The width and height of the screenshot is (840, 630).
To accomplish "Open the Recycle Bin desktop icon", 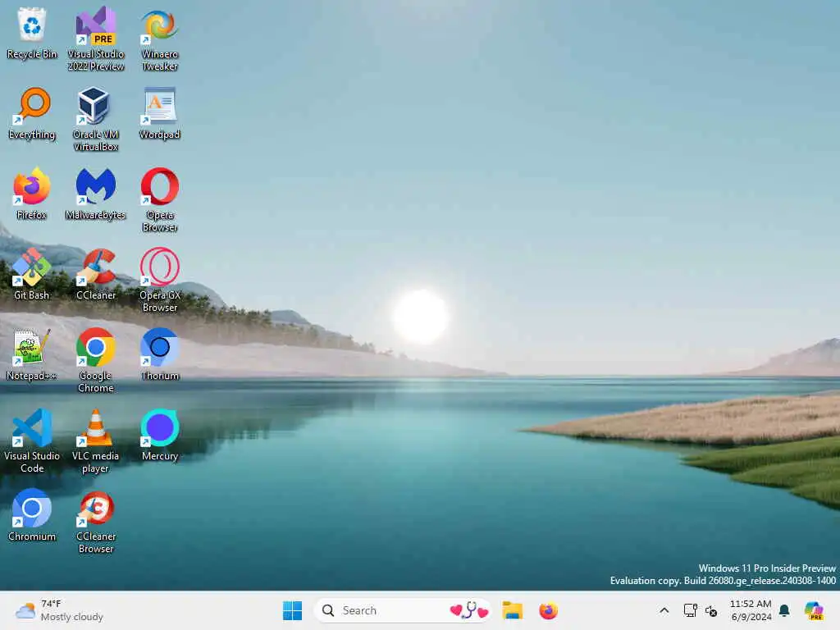I will point(32,32).
